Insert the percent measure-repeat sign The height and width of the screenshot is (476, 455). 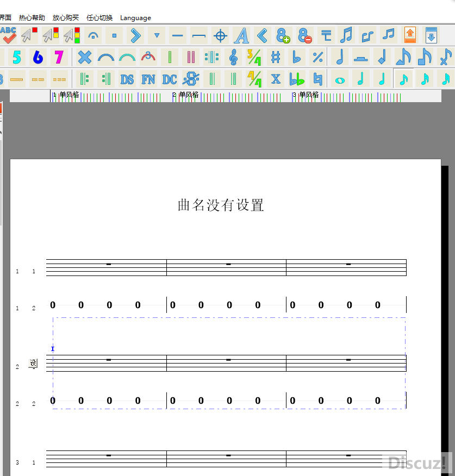(x=317, y=57)
